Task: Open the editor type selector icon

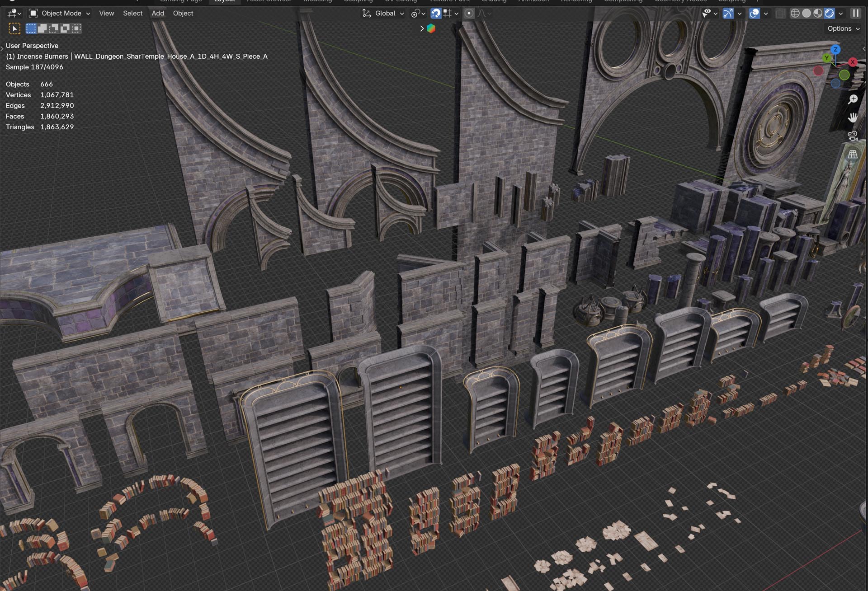Action: [x=14, y=13]
